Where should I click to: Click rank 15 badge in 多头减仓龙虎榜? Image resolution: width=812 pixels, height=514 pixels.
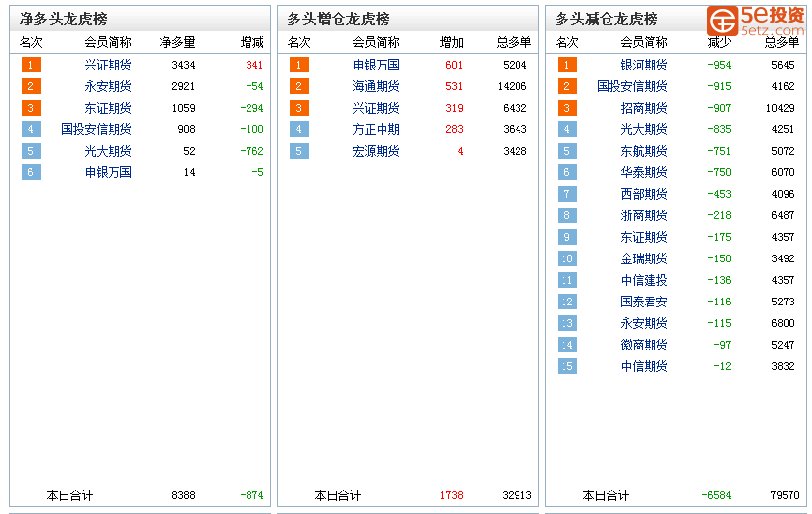[567, 366]
